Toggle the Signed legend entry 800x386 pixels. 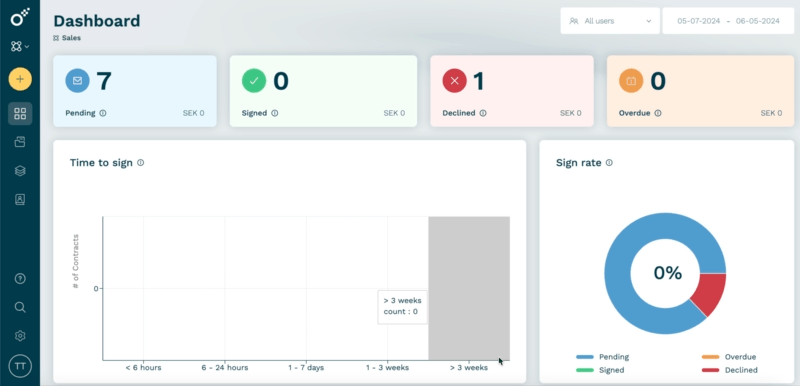point(600,370)
